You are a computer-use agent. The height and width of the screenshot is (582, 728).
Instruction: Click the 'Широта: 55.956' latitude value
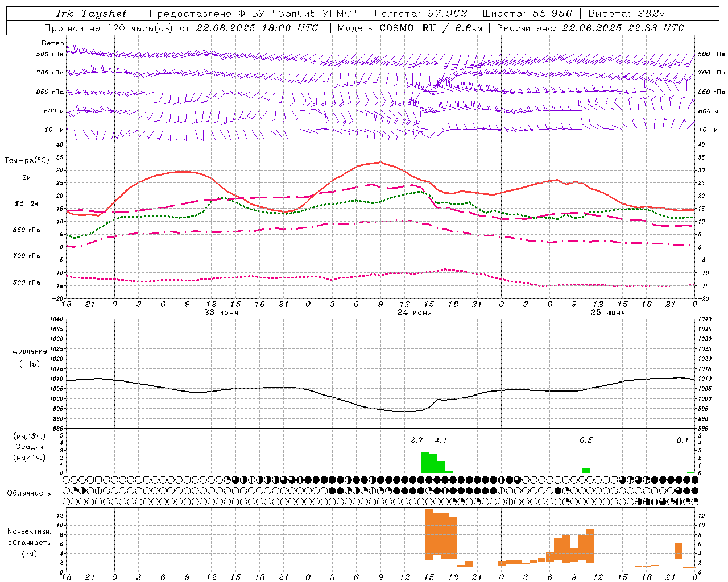[527, 14]
